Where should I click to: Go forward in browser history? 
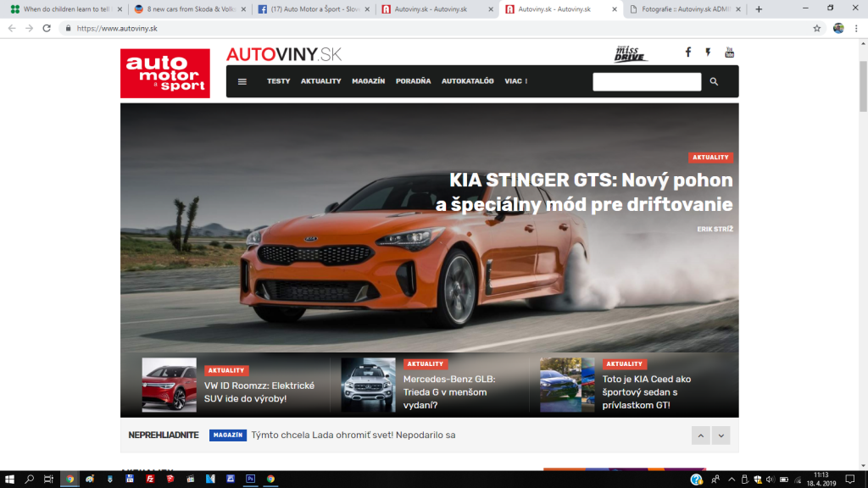[30, 28]
